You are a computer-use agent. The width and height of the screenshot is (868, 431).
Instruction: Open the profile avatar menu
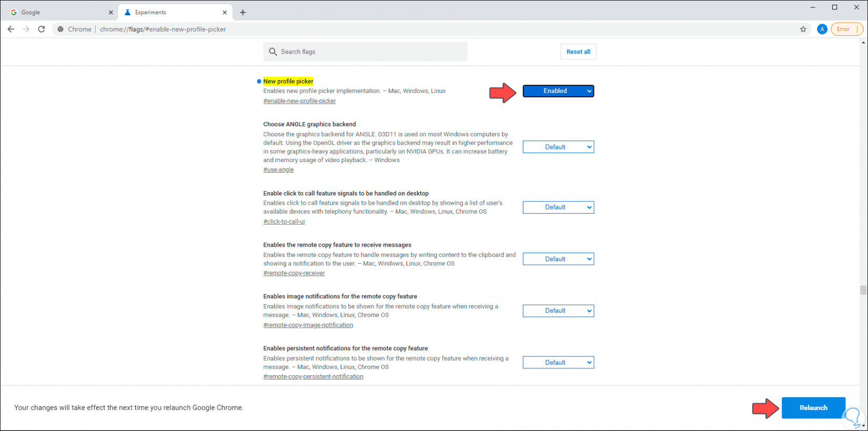tap(822, 29)
